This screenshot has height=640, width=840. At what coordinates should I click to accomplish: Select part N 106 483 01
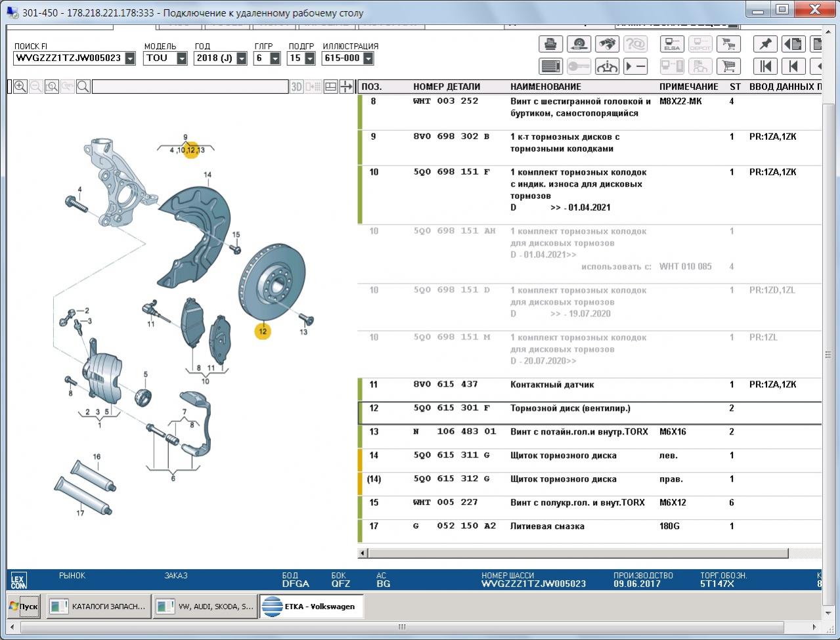pyautogui.click(x=454, y=432)
